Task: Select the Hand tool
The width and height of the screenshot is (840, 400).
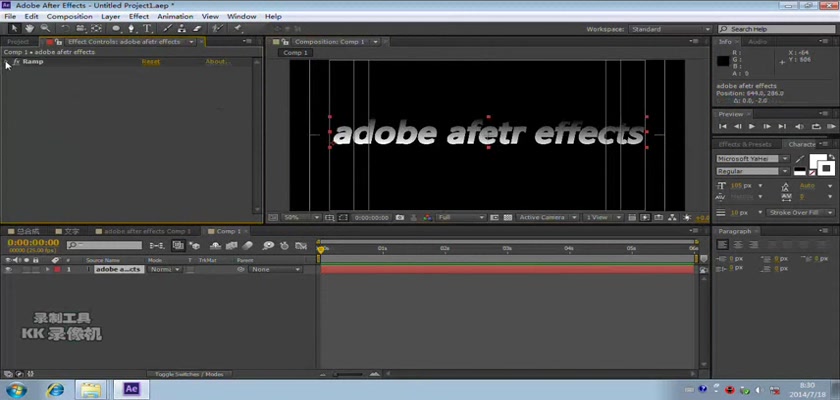Action: (x=29, y=29)
